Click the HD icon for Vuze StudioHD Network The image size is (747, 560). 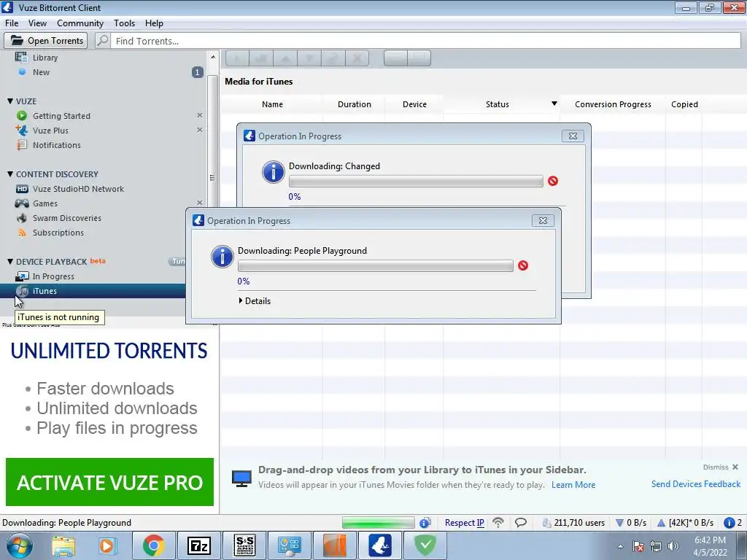(22, 189)
